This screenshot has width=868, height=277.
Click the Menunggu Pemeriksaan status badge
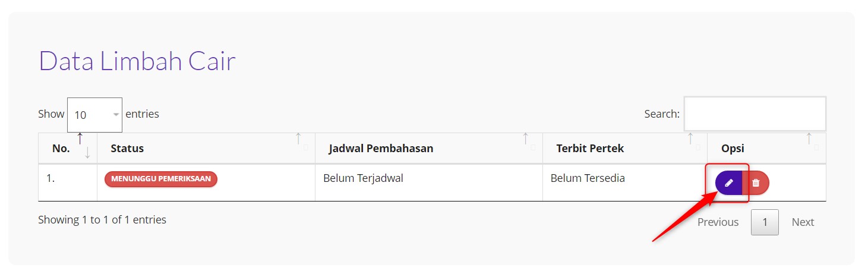pos(161,179)
